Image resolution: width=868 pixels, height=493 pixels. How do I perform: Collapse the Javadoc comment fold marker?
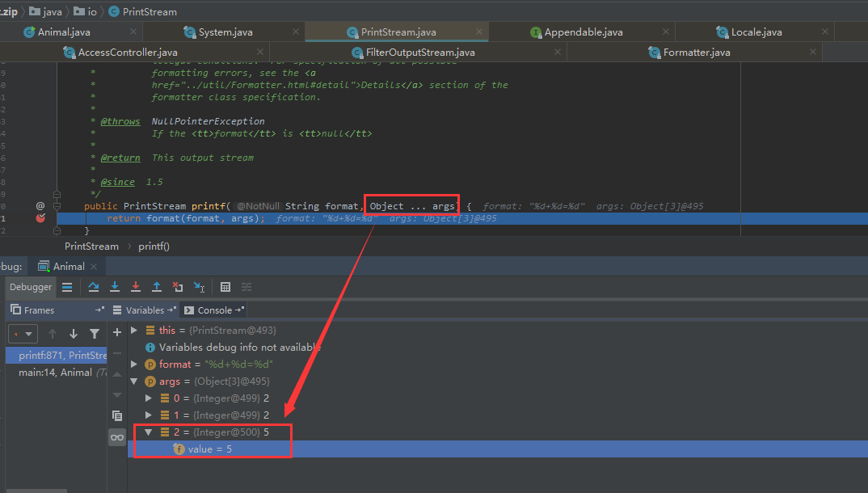(57, 194)
